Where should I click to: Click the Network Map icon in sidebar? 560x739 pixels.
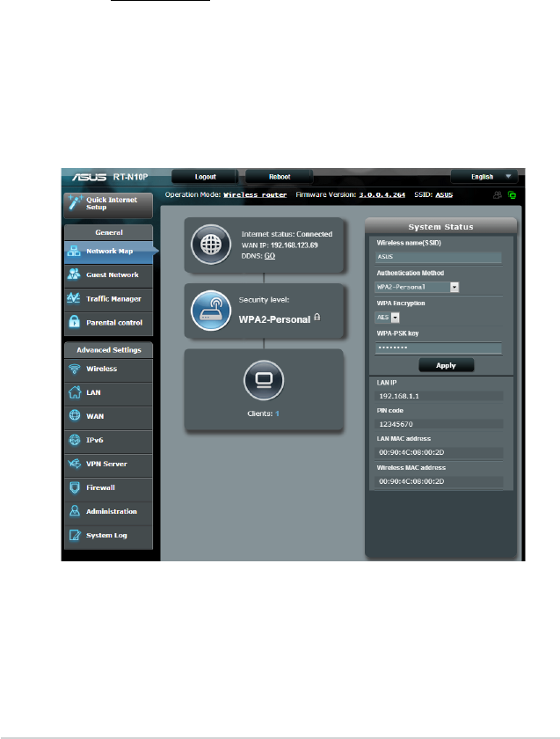74,252
